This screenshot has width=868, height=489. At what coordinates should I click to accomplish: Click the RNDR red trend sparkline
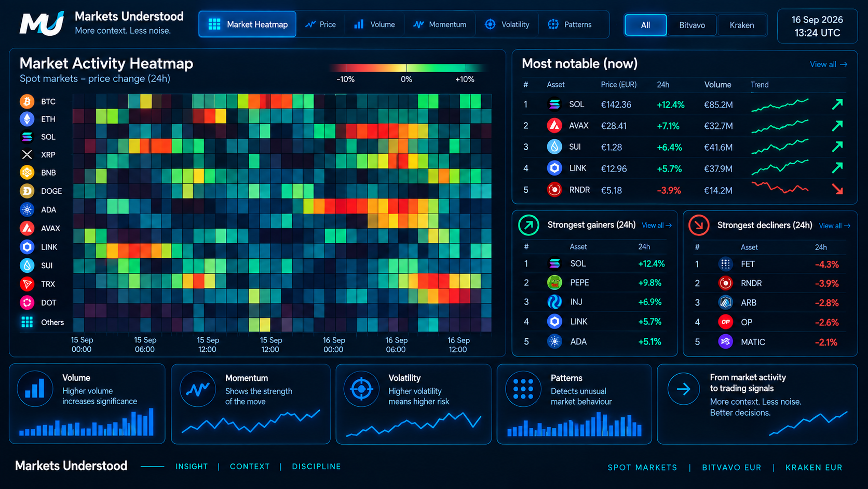coord(780,188)
